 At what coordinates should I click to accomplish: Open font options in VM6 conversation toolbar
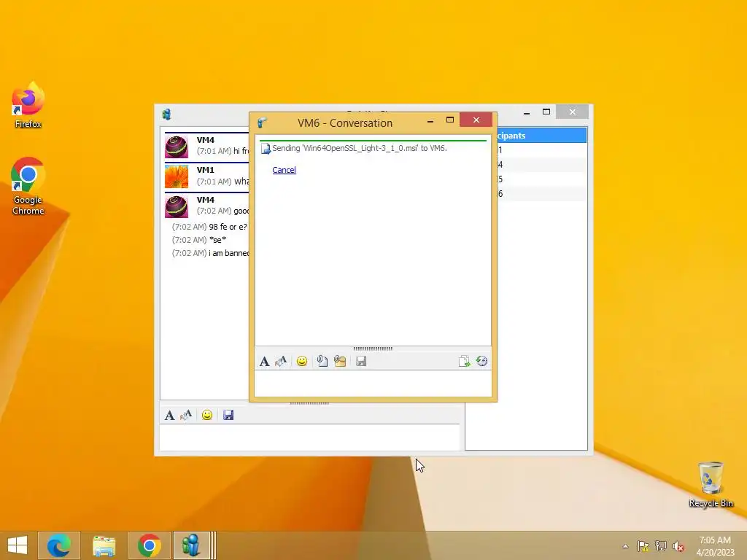pos(264,362)
